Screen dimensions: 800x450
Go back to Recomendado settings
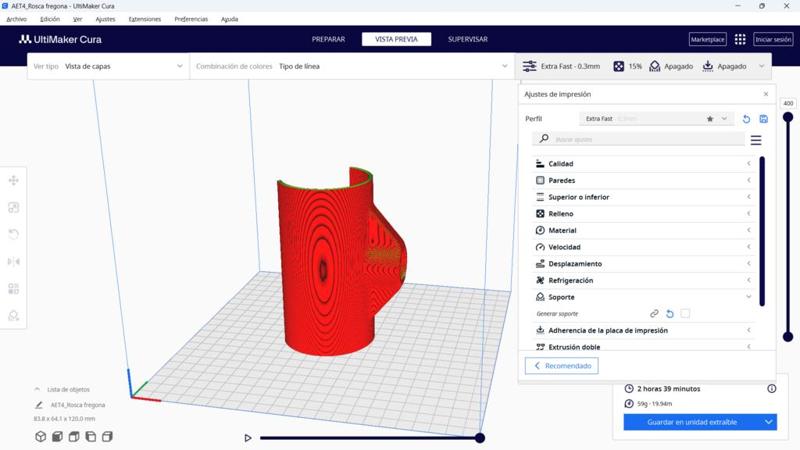[562, 366]
